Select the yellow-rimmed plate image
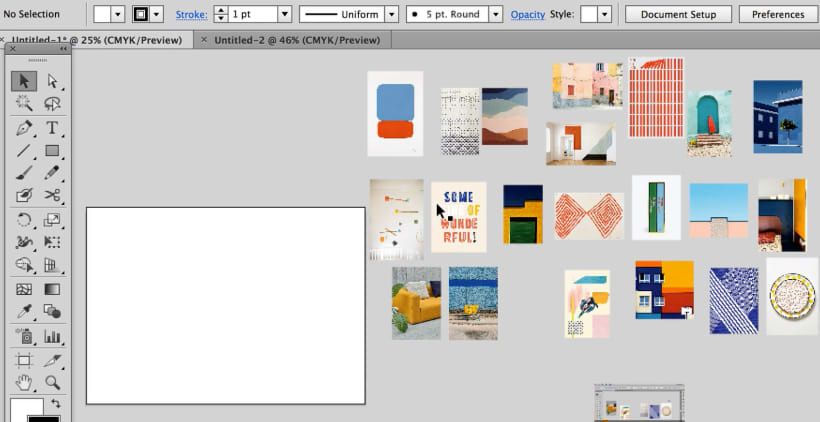The height and width of the screenshot is (422, 820). coord(792,296)
